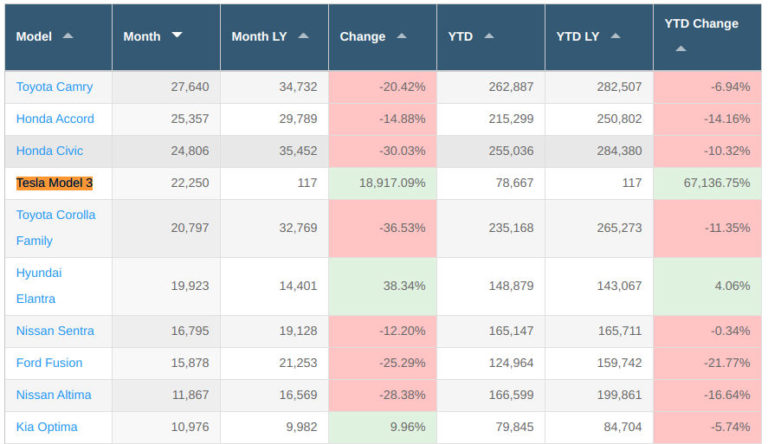Select Toyota Corolla YTD LY 265,273
The image size is (768, 444).
(619, 228)
